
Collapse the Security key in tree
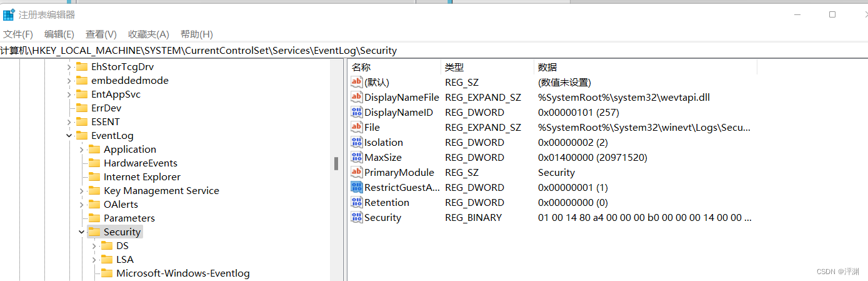pos(81,232)
